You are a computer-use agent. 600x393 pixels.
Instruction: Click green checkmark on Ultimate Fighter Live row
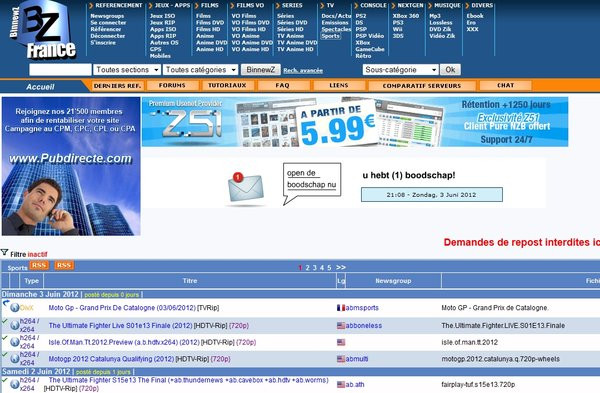click(x=4, y=321)
